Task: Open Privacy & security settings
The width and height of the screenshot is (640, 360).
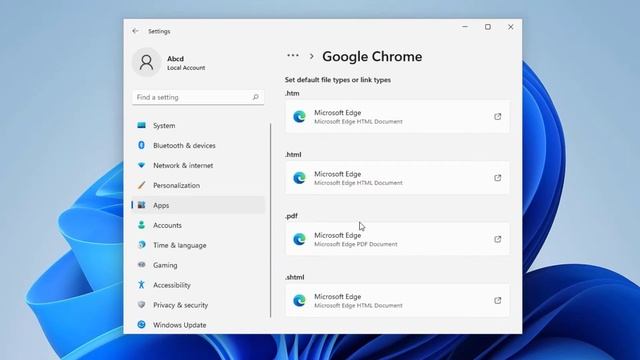Action: point(198,305)
